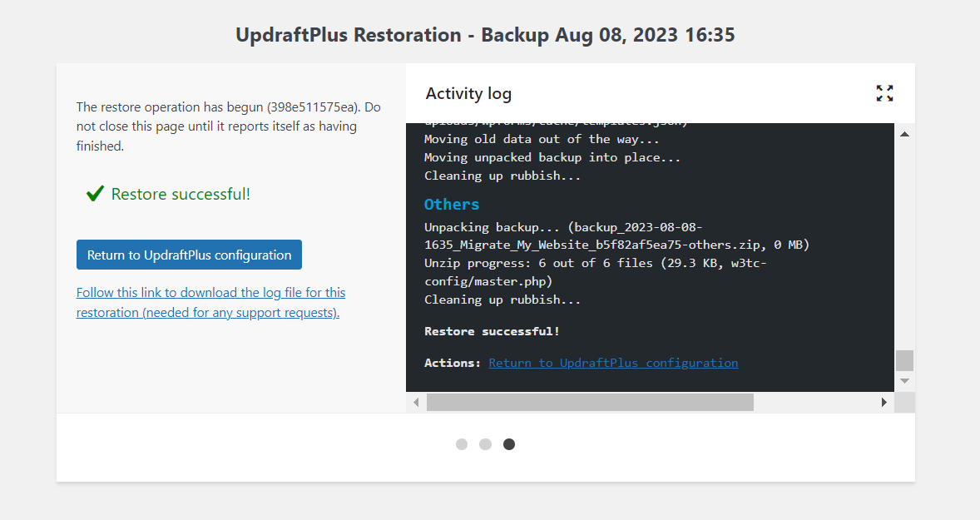Click the up arrow on the log scrollbar
The width and height of the screenshot is (980, 520).
(904, 132)
